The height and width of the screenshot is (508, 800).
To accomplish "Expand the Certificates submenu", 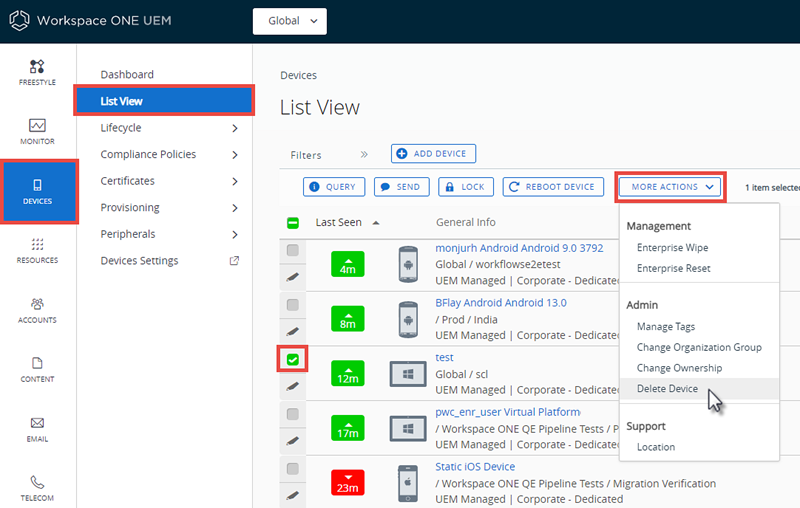I will pyautogui.click(x=235, y=181).
